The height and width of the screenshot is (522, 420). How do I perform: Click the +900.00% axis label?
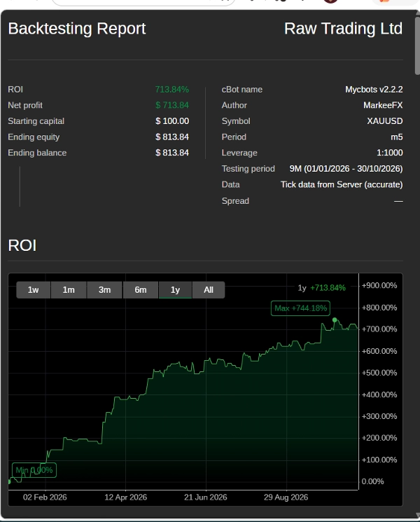click(379, 286)
